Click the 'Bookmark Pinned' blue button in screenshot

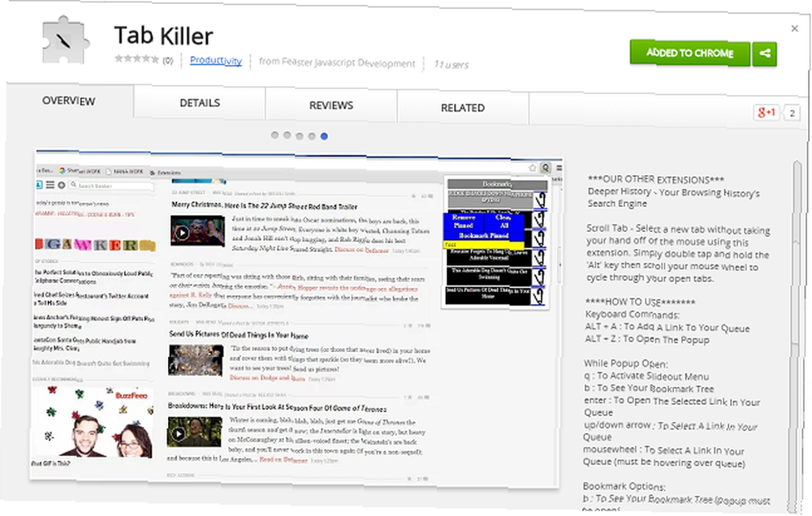point(484,235)
